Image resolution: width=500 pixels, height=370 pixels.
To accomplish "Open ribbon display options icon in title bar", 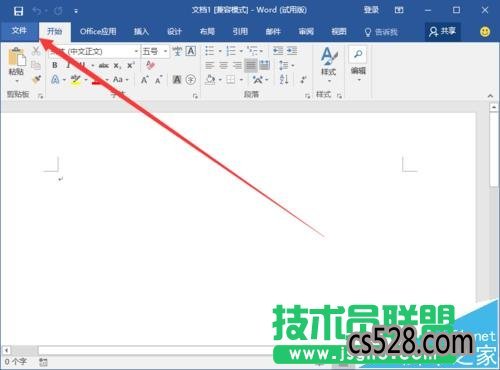I will [399, 10].
